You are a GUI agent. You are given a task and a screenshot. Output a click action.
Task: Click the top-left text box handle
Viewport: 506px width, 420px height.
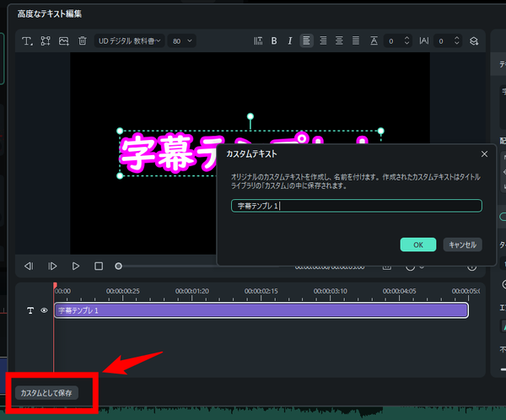[x=120, y=131]
